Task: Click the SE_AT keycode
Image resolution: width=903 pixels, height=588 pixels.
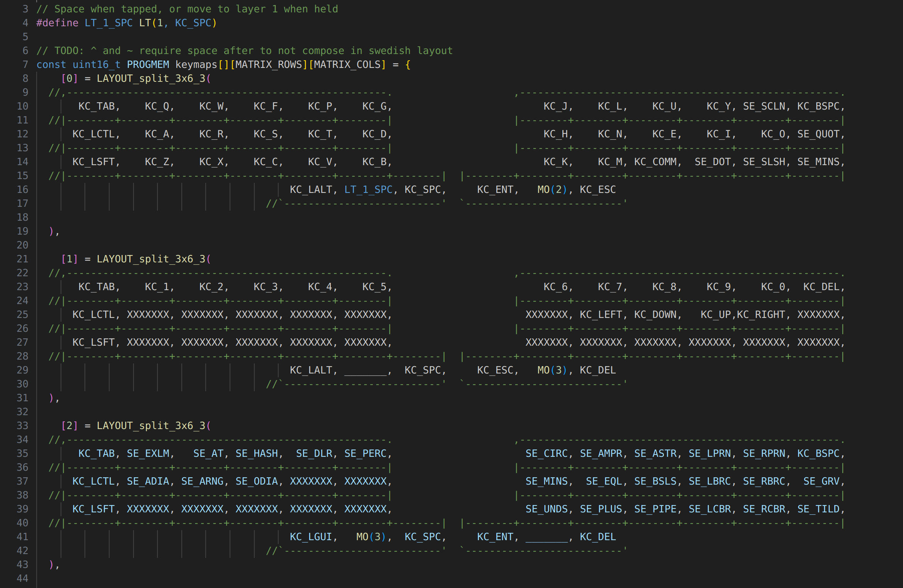Action: (208, 453)
